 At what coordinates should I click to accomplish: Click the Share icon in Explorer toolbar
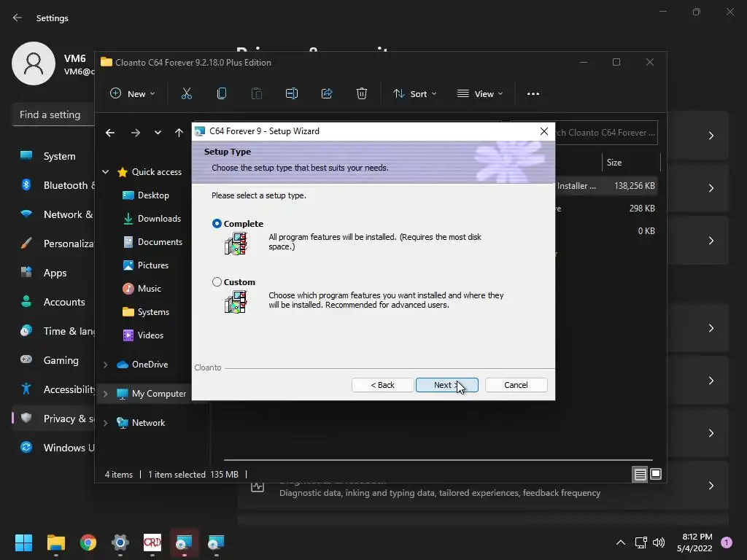(327, 94)
